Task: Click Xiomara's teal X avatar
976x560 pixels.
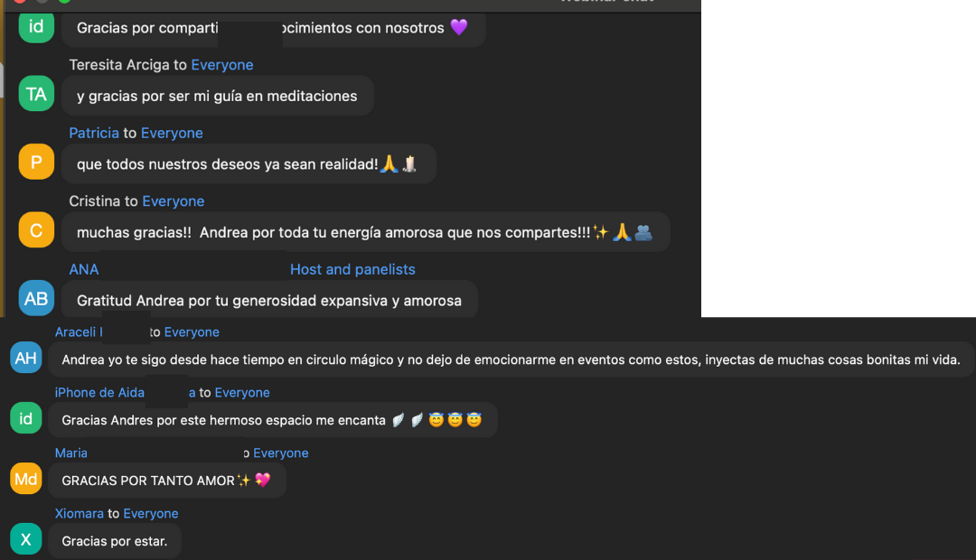Action: pos(25,539)
